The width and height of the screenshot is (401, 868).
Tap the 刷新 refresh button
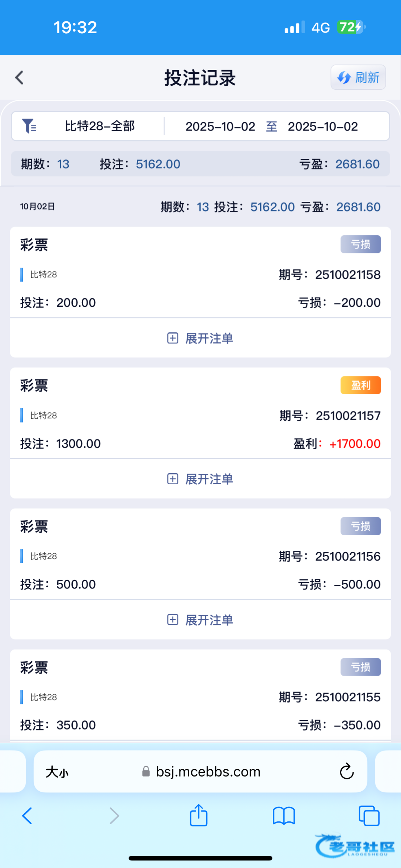358,77
